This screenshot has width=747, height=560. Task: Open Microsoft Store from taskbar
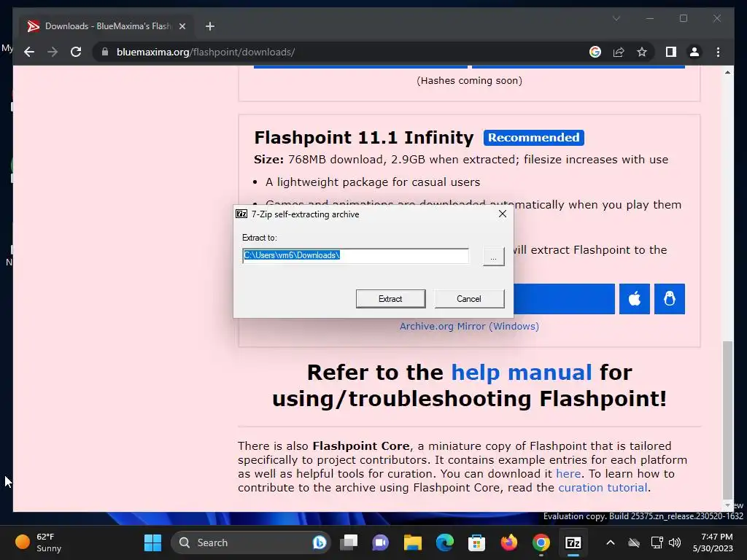coord(476,542)
